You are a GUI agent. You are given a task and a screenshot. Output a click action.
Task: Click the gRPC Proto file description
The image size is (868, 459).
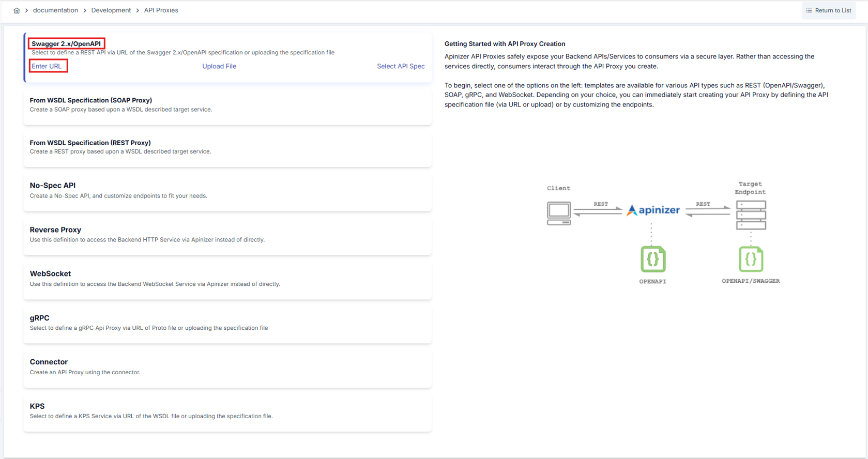pyautogui.click(x=149, y=328)
